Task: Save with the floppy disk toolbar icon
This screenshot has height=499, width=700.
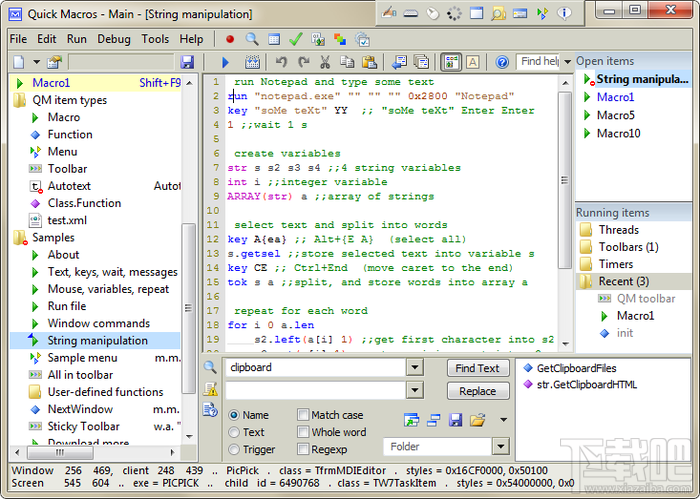Action: 187,62
